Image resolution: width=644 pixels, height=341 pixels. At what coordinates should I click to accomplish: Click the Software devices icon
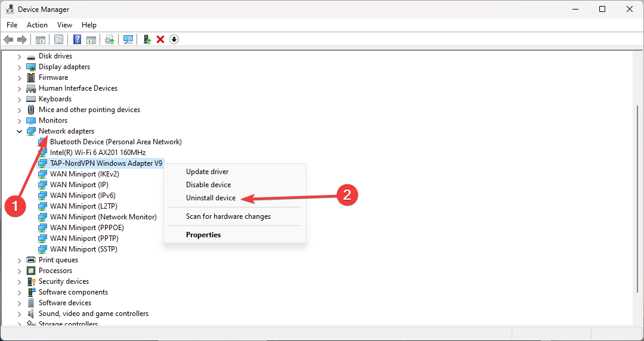31,303
